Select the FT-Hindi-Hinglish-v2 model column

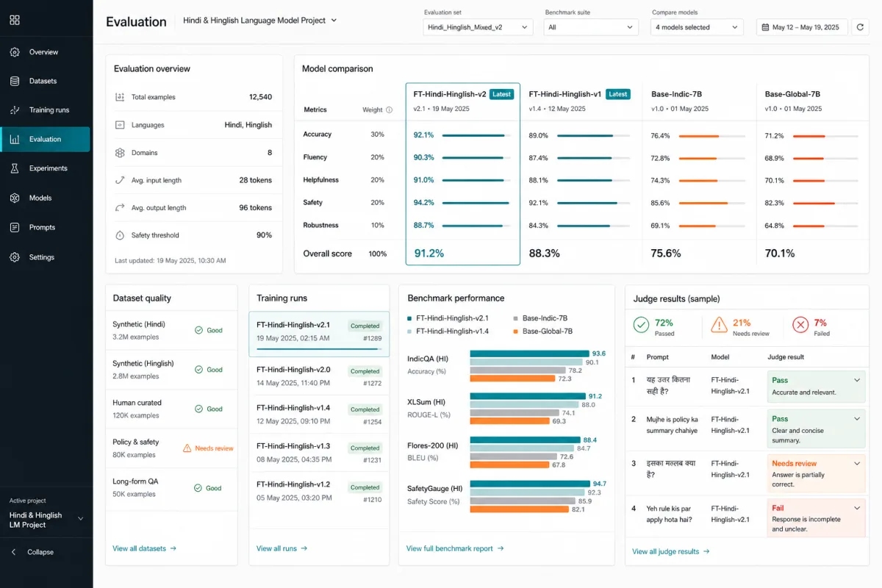pos(463,173)
